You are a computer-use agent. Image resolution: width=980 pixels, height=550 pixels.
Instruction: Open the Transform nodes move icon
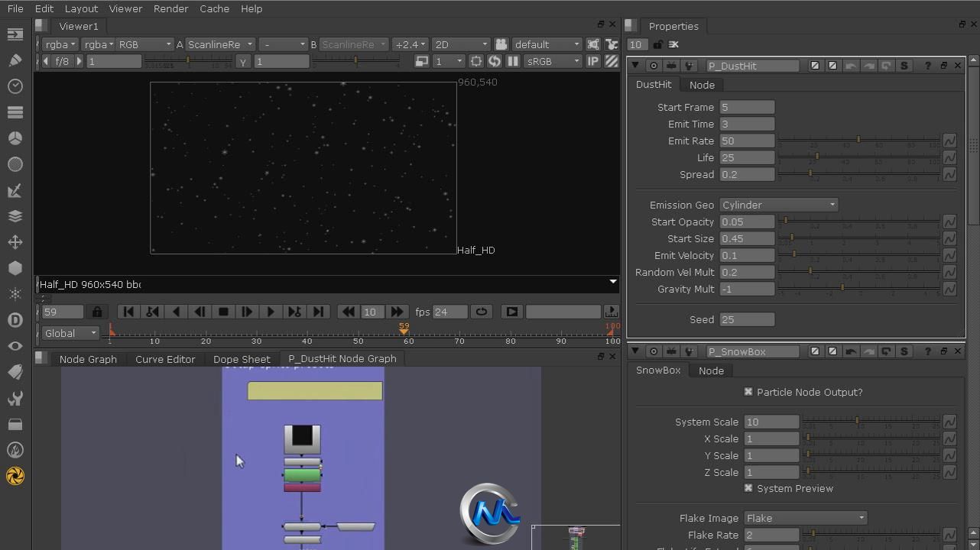(x=15, y=242)
